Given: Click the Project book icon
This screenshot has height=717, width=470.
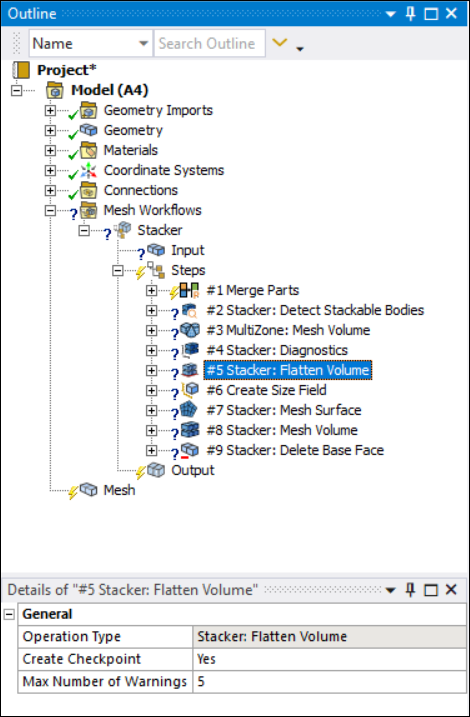Looking at the screenshot, I should point(21,70).
